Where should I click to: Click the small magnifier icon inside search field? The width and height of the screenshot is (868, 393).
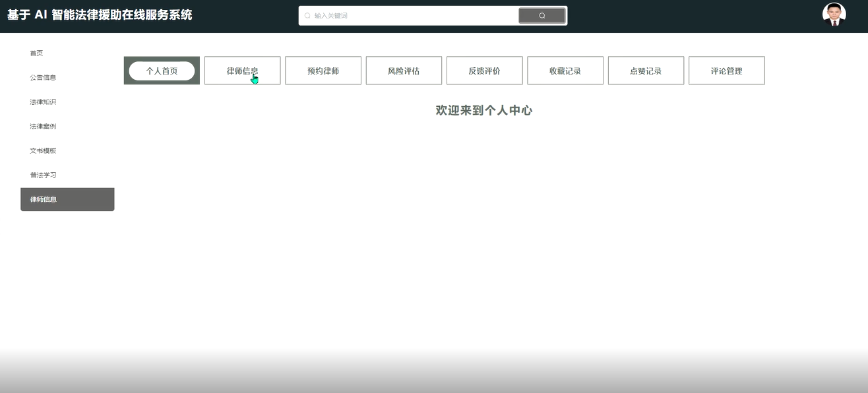(x=307, y=16)
